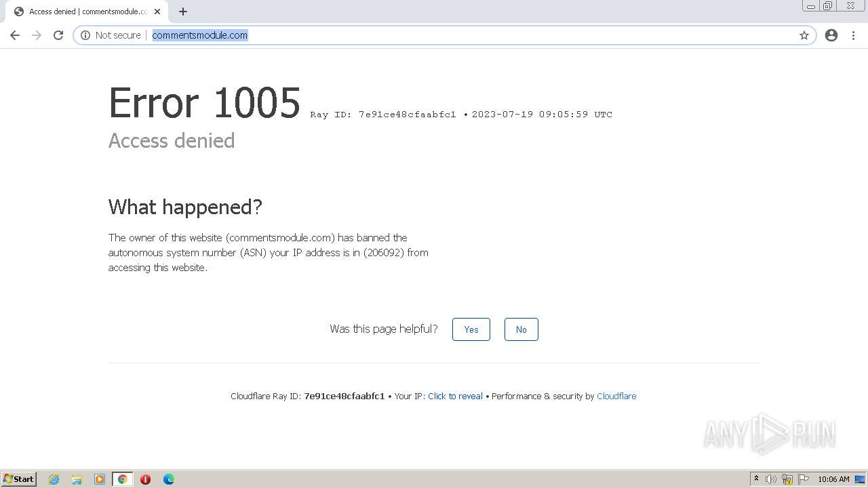The image size is (868, 488).
Task: Click the Show desktop button on taskbar
Action: pyautogui.click(x=861, y=479)
